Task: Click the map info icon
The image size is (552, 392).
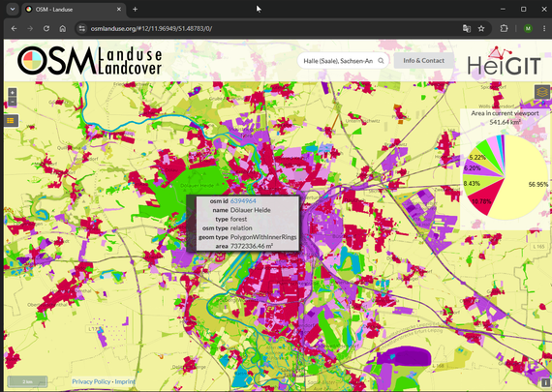Action: 545,382
